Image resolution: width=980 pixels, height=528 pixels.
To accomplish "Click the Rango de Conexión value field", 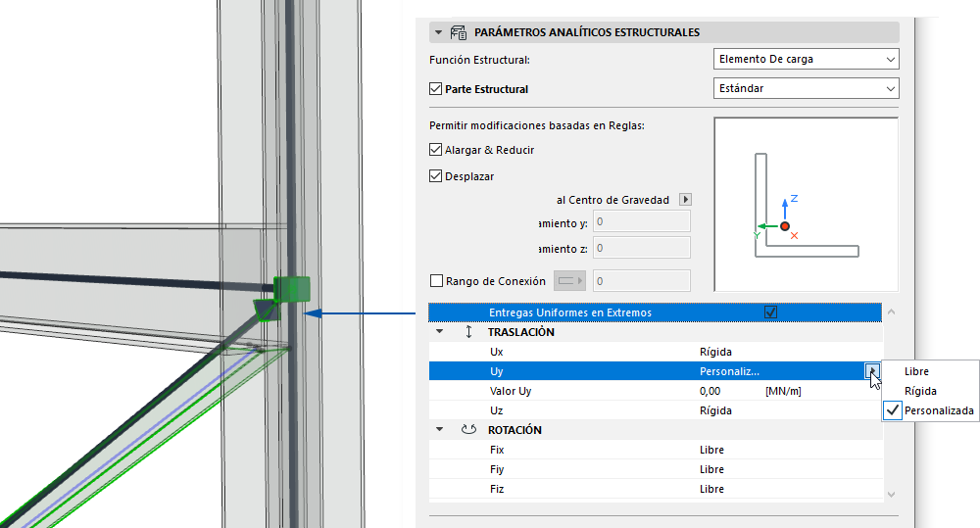I will [641, 281].
